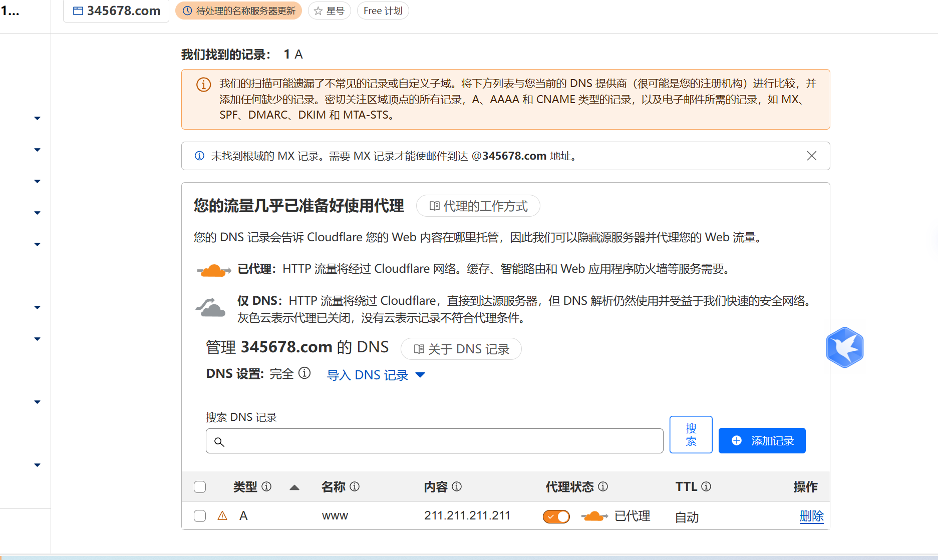
Task: Click the orange info icon in scan warning
Action: [203, 85]
